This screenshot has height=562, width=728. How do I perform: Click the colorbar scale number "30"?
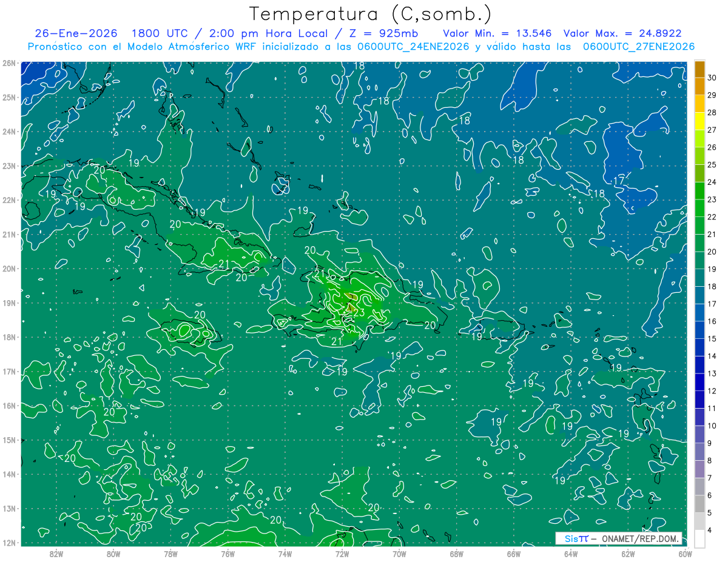(713, 78)
